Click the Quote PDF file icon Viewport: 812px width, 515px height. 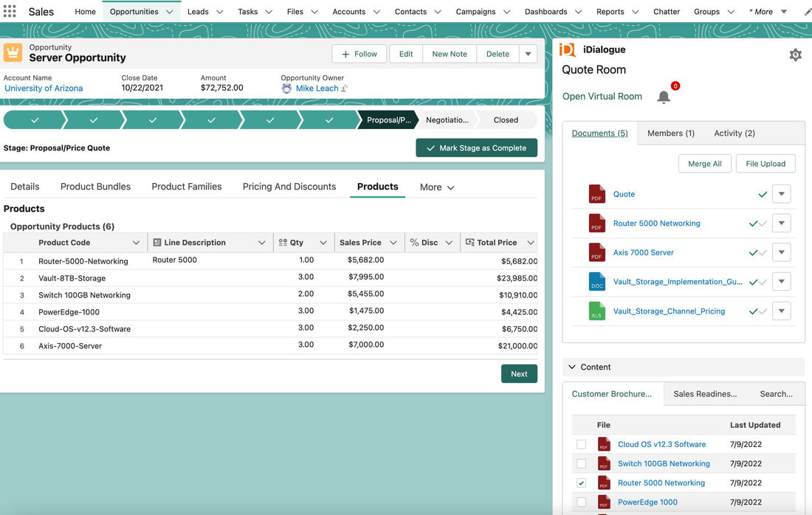(596, 194)
